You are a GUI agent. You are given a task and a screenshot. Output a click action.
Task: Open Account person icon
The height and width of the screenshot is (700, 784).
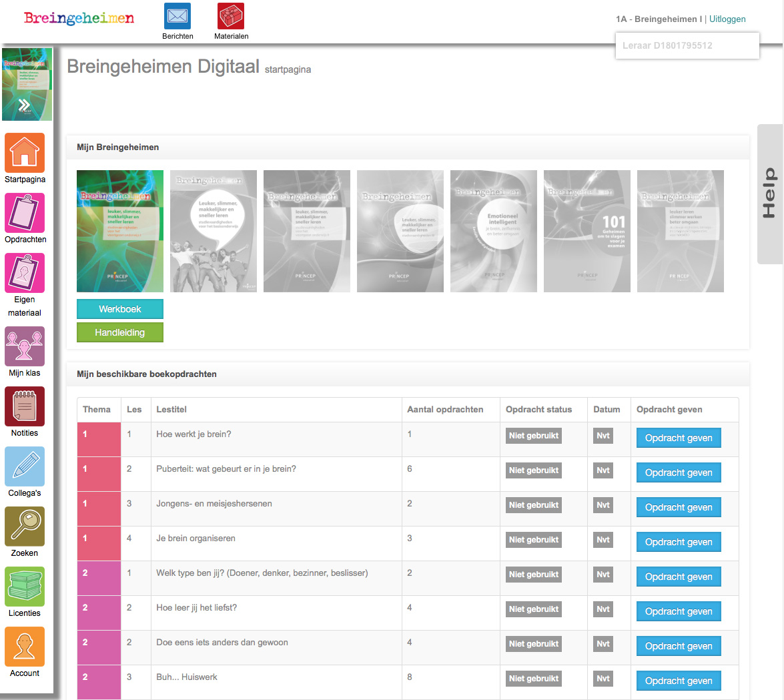(x=25, y=646)
